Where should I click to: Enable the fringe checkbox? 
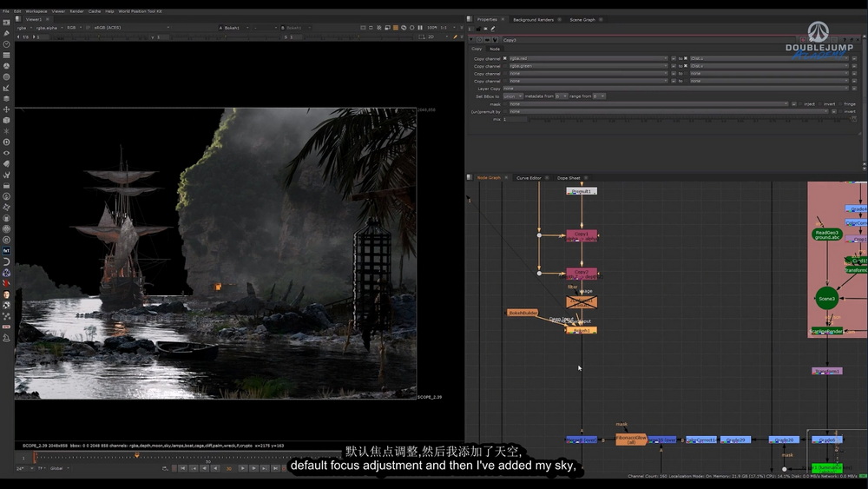841,104
